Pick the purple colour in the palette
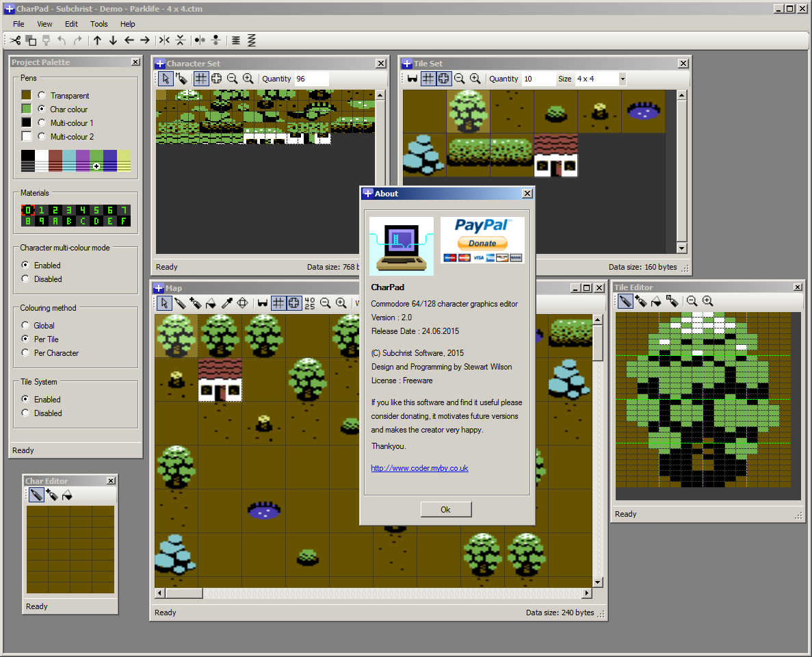Screen dimensions: 812x657 click(83, 161)
